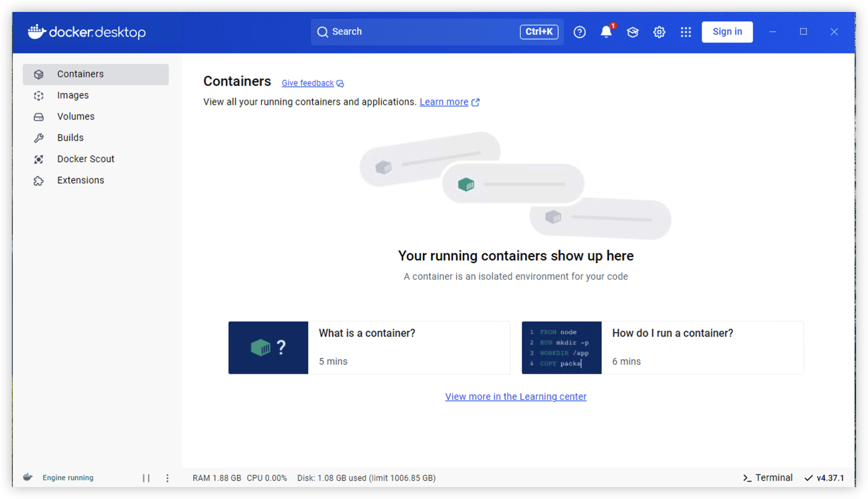868x499 pixels.
Task: Open the help question-mark icon
Action: 579,32
